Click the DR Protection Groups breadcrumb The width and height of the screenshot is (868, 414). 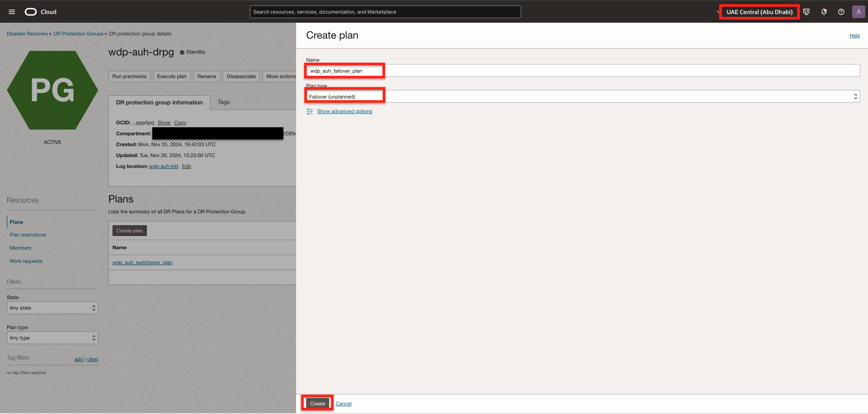pyautogui.click(x=78, y=34)
